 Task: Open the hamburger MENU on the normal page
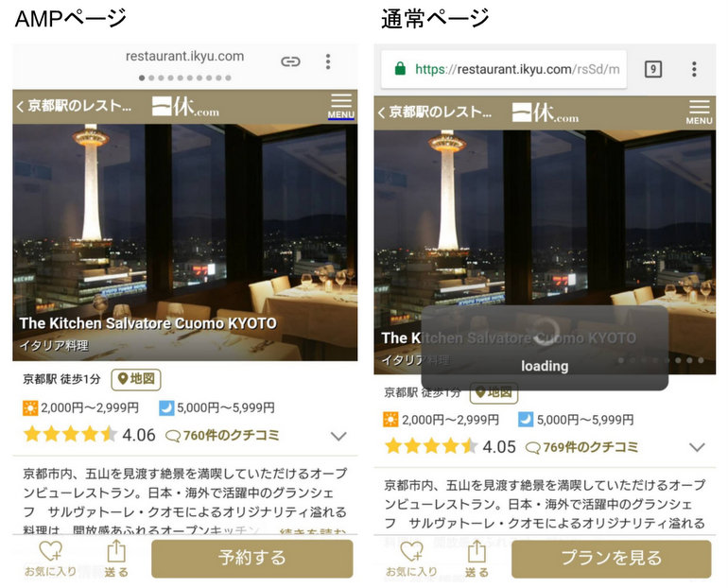(x=699, y=112)
